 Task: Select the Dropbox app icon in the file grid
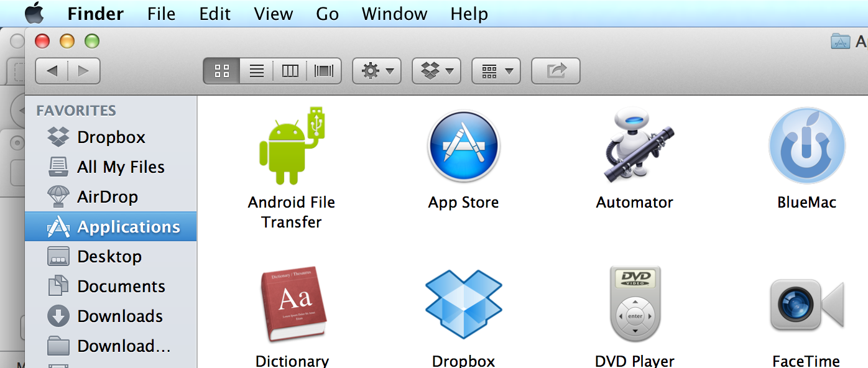464,305
